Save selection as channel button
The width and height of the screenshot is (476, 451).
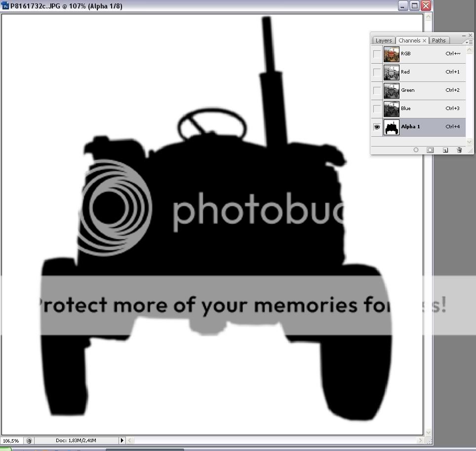point(430,150)
